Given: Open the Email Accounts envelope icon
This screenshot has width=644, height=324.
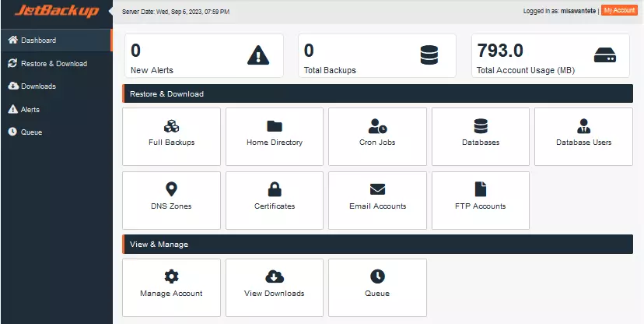Looking at the screenshot, I should (x=377, y=189).
